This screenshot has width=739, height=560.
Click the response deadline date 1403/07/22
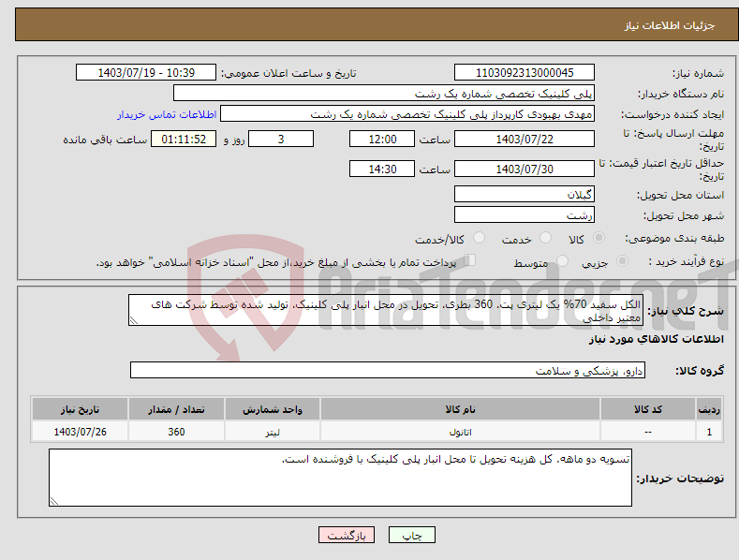525,139
